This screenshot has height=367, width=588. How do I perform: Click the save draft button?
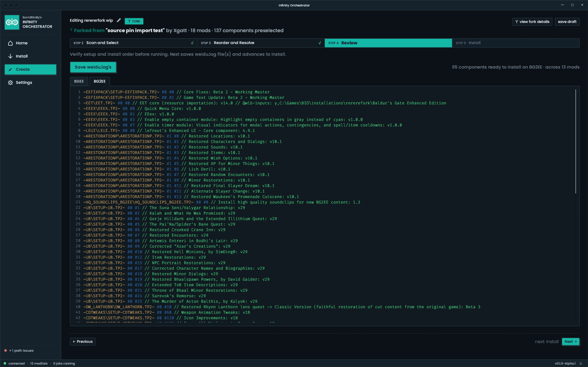click(x=567, y=22)
